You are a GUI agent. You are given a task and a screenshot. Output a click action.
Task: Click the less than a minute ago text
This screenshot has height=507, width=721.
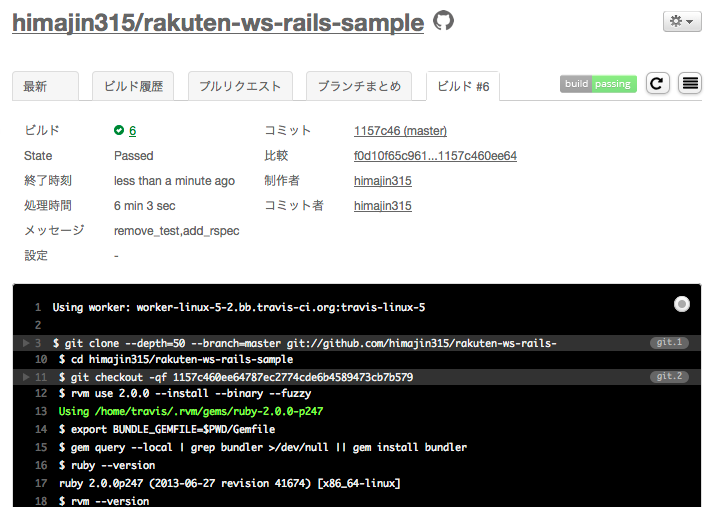click(174, 181)
